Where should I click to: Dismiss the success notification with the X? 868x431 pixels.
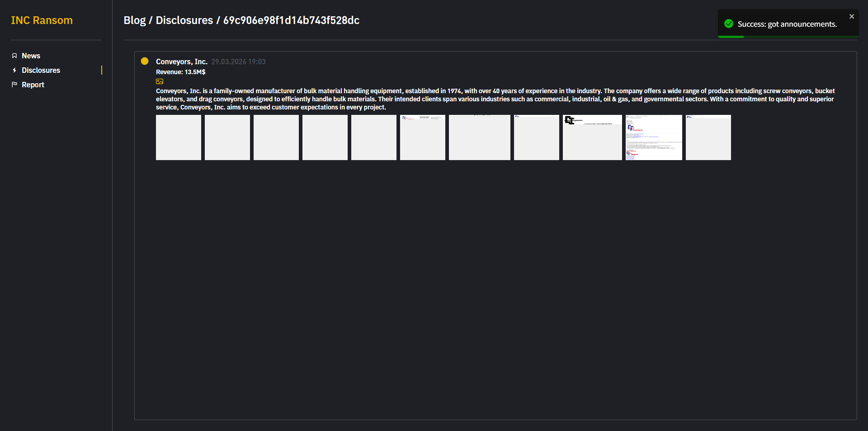coord(851,17)
